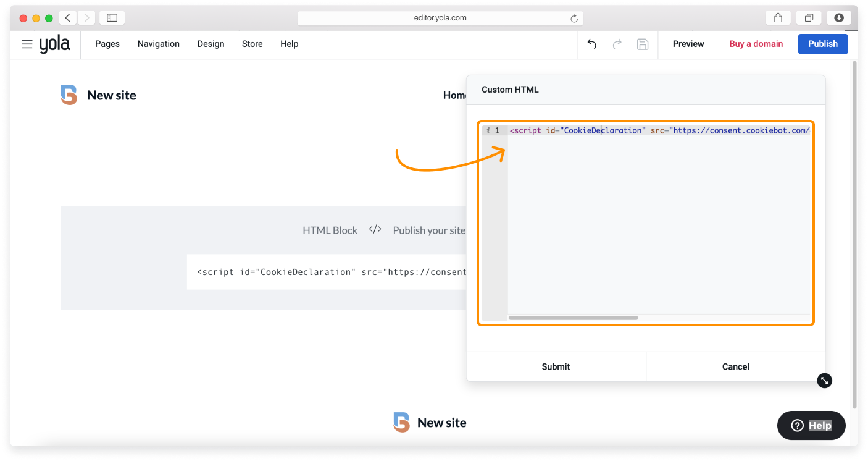This screenshot has height=461, width=868.
Task: Cancel the Custom HTML dialog
Action: [x=735, y=366]
